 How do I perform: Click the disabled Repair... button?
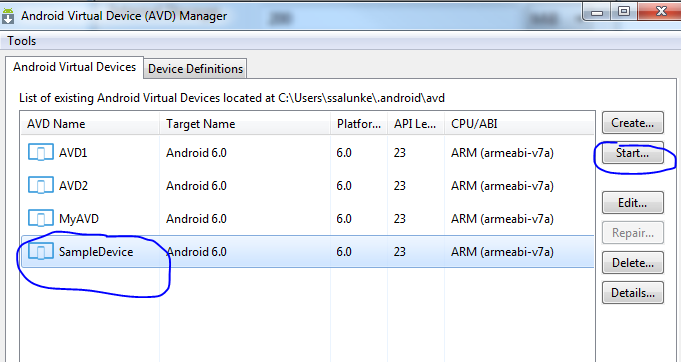(632, 233)
